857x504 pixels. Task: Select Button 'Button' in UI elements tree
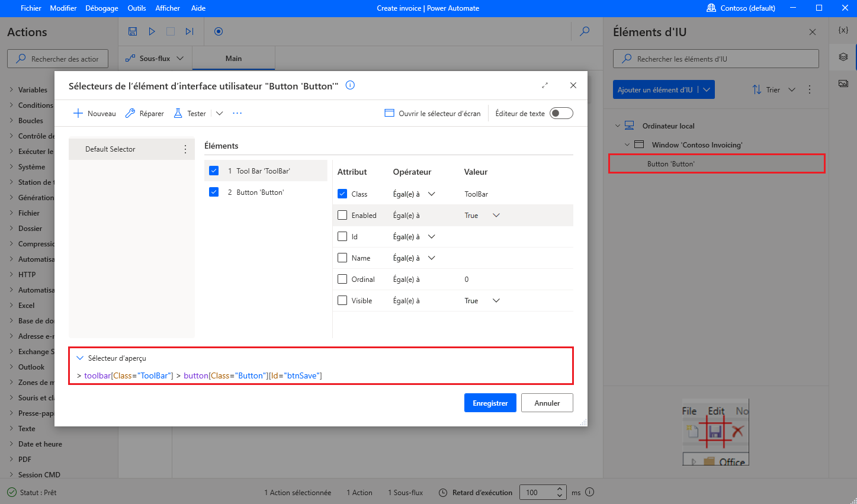pyautogui.click(x=717, y=163)
